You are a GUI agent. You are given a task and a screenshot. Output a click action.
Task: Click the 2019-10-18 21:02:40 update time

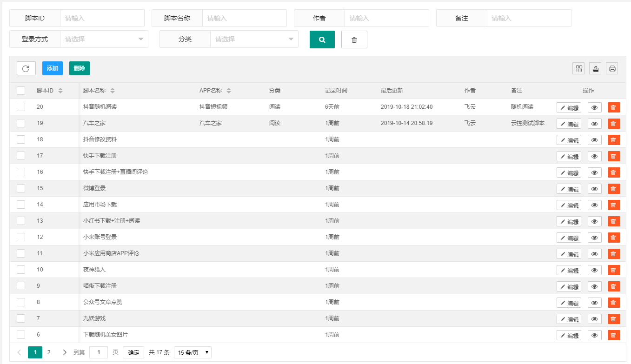pyautogui.click(x=406, y=107)
